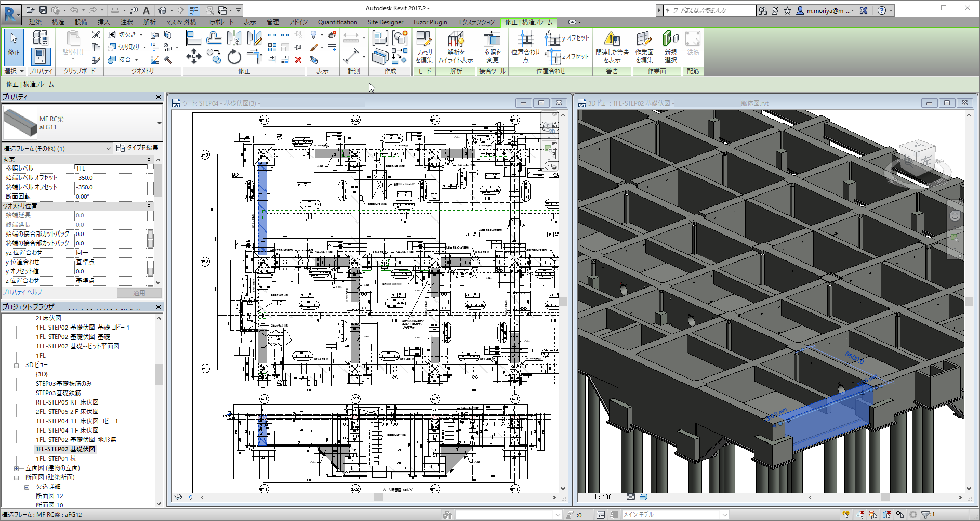The height and width of the screenshot is (521, 980).
Task: Switch to the 管理 ribbon tab
Action: click(x=273, y=22)
